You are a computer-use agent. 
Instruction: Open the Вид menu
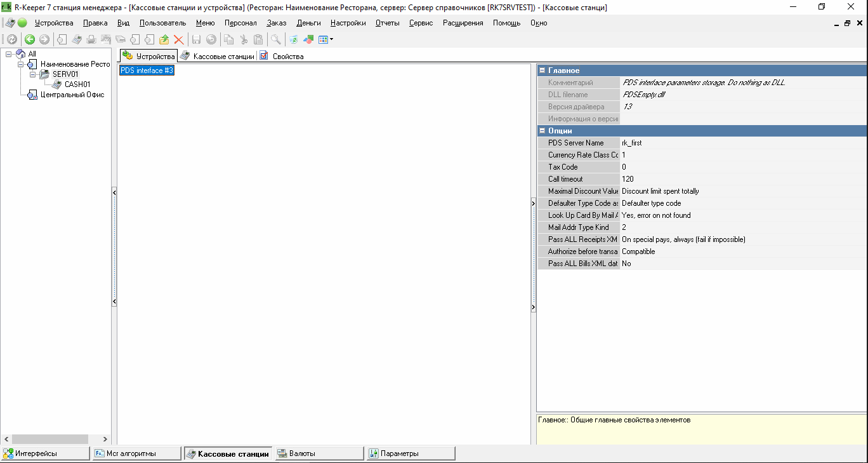click(123, 23)
